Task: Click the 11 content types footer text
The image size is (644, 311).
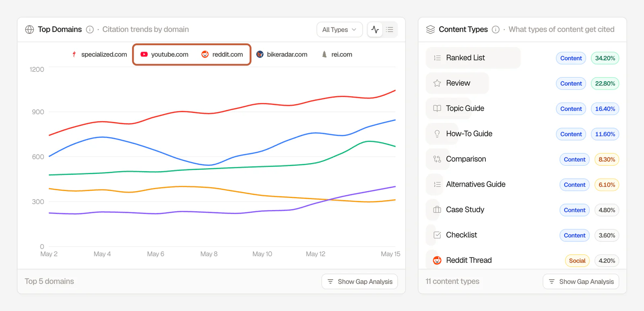Action: tap(452, 281)
